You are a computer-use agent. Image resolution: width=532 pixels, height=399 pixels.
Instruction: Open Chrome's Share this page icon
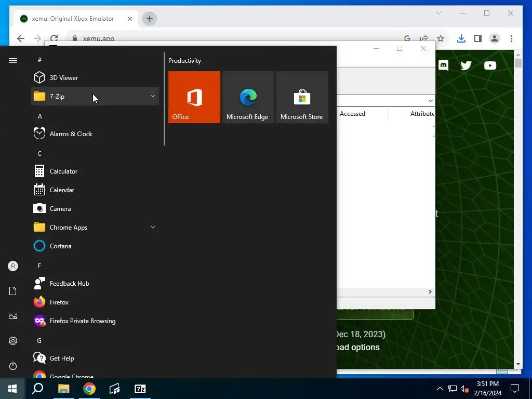[x=424, y=38]
